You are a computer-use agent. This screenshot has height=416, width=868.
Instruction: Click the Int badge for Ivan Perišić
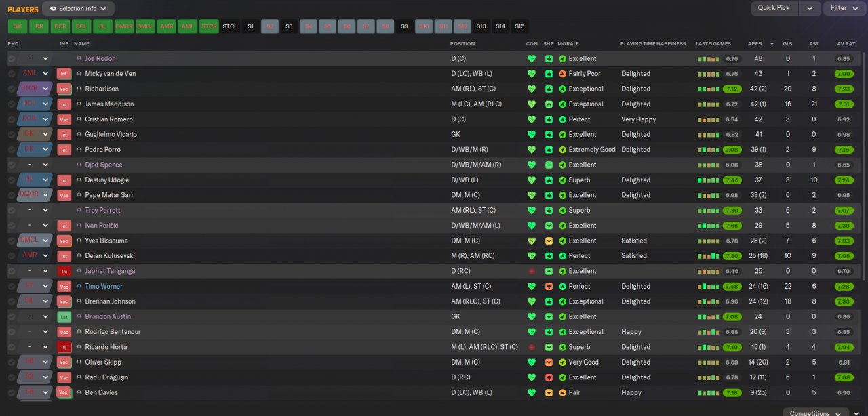[x=64, y=226]
